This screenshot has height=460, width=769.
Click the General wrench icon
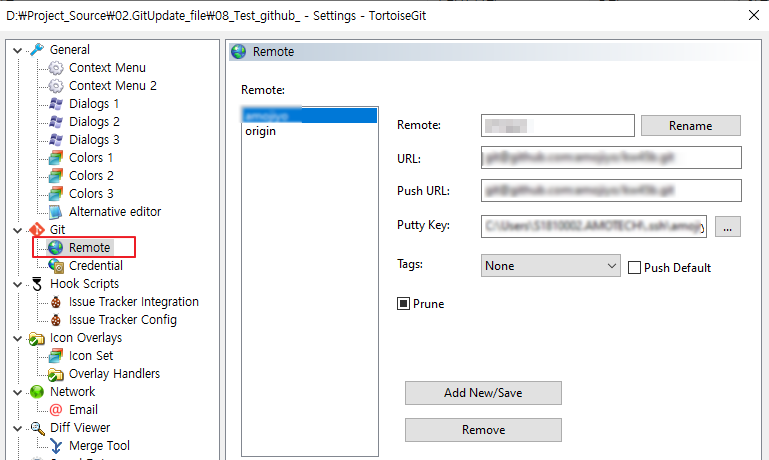pyautogui.click(x=37, y=50)
